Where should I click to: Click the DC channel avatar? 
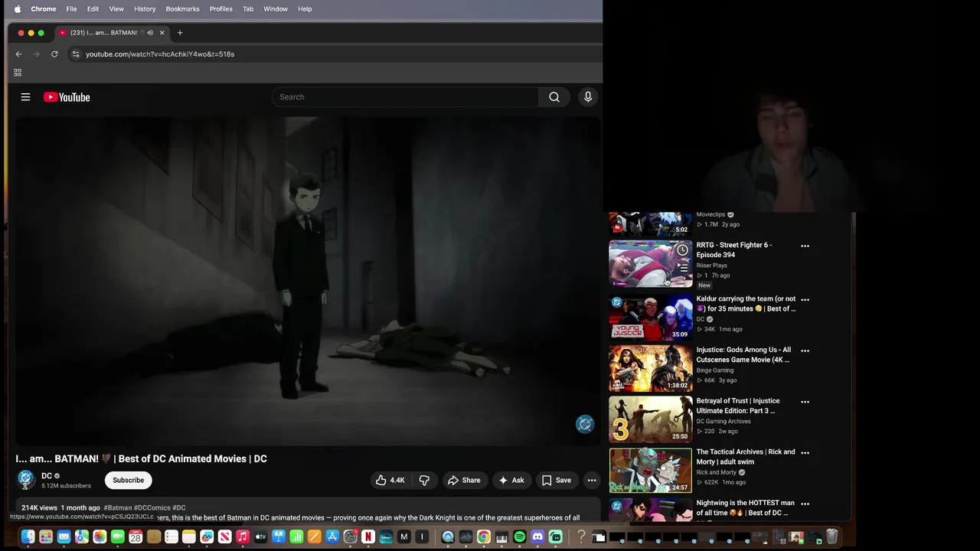click(26, 480)
